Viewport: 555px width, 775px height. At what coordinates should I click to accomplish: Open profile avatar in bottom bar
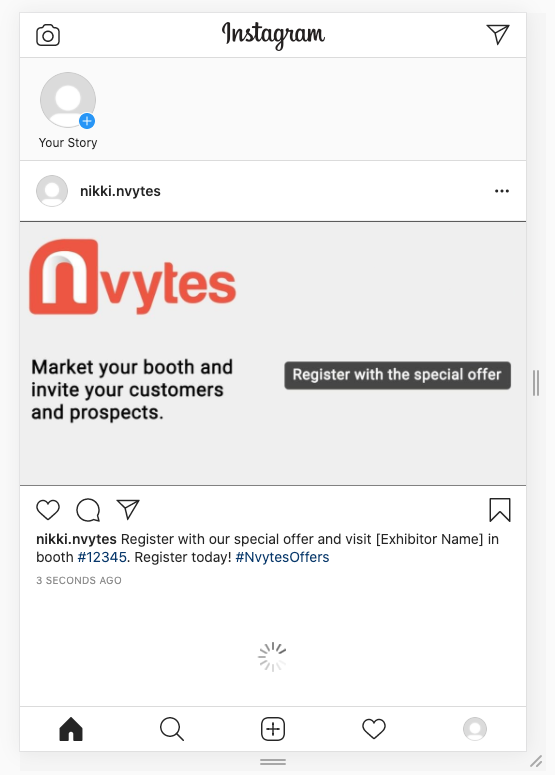pyautogui.click(x=475, y=729)
